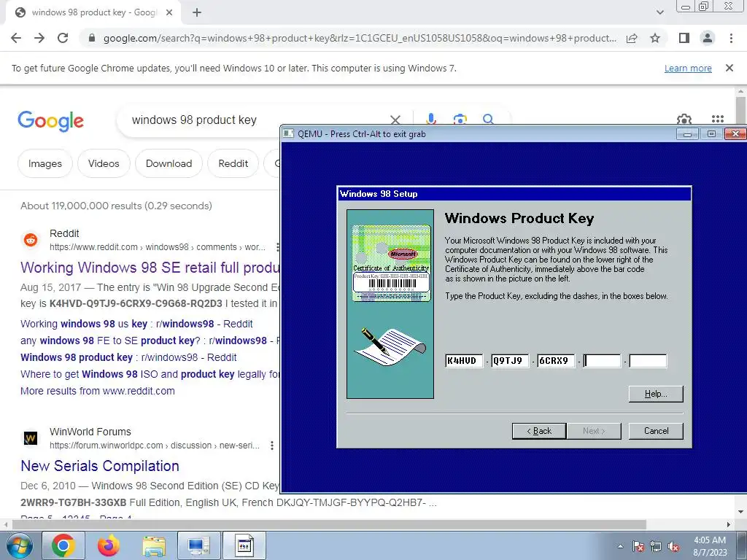Click the horizontal scrollbar in Chrome
Viewport: 747px width, 560px height.
tap(329, 524)
